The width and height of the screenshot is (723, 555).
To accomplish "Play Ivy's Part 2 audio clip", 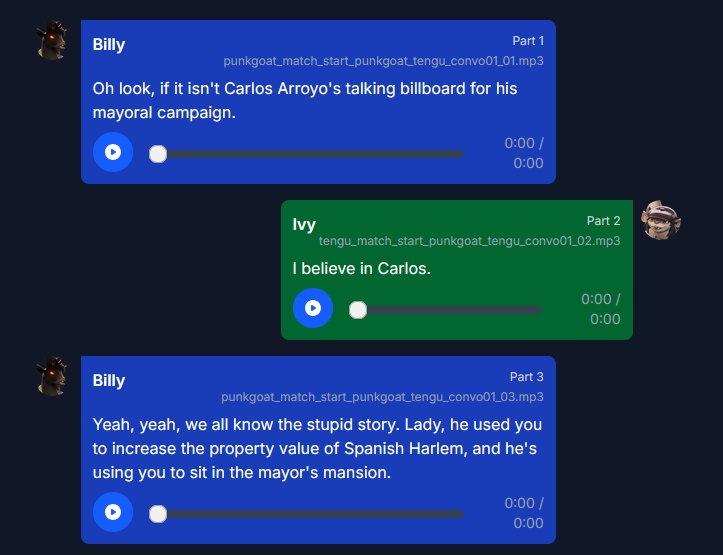I will [313, 308].
